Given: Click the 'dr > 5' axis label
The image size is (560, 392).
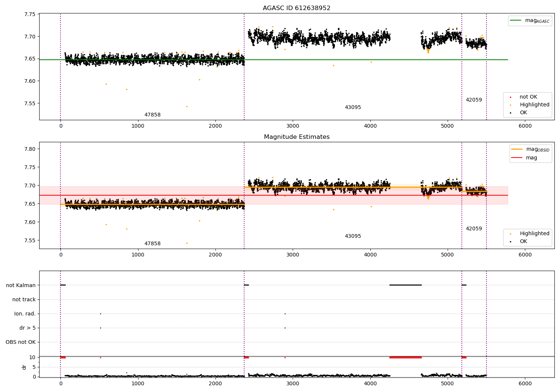Looking at the screenshot, I should pos(28,328).
